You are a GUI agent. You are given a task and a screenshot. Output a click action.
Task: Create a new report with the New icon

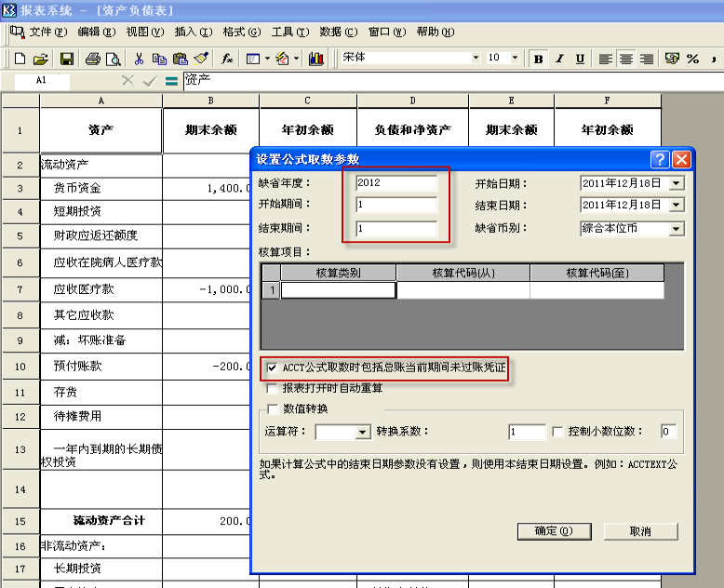click(x=20, y=59)
